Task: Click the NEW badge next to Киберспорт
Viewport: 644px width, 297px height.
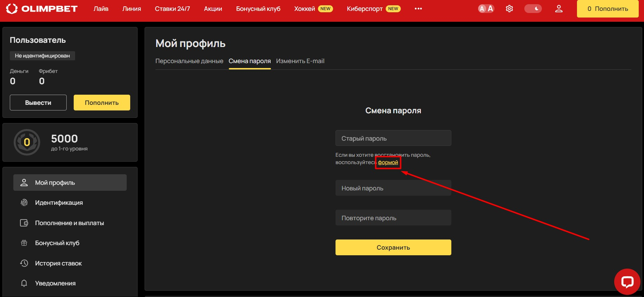Action: click(393, 9)
